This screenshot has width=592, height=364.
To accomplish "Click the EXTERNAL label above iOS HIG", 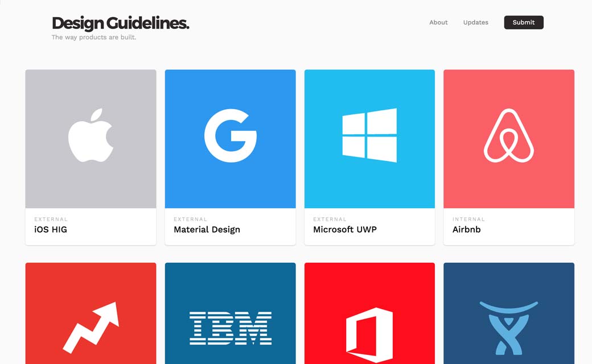I will tap(51, 219).
